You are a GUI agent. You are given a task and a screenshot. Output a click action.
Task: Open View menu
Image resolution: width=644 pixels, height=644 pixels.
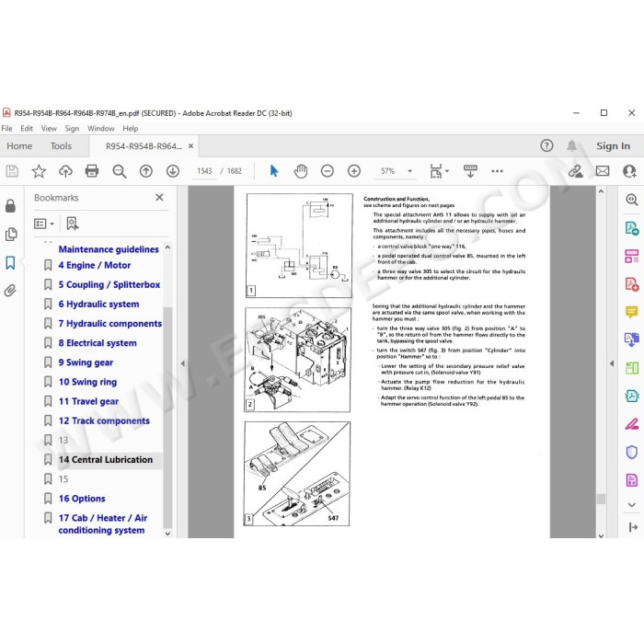49,129
